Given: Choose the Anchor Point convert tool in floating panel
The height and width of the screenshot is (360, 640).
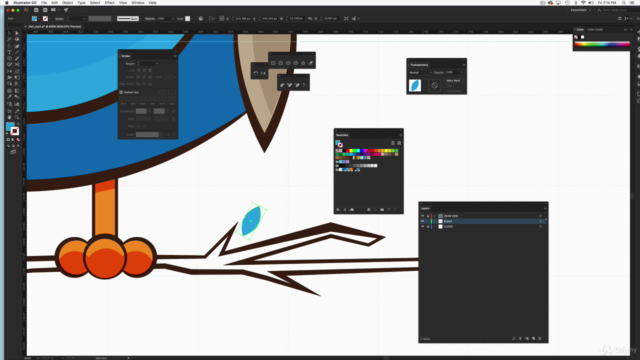Looking at the screenshot, I should (x=304, y=85).
